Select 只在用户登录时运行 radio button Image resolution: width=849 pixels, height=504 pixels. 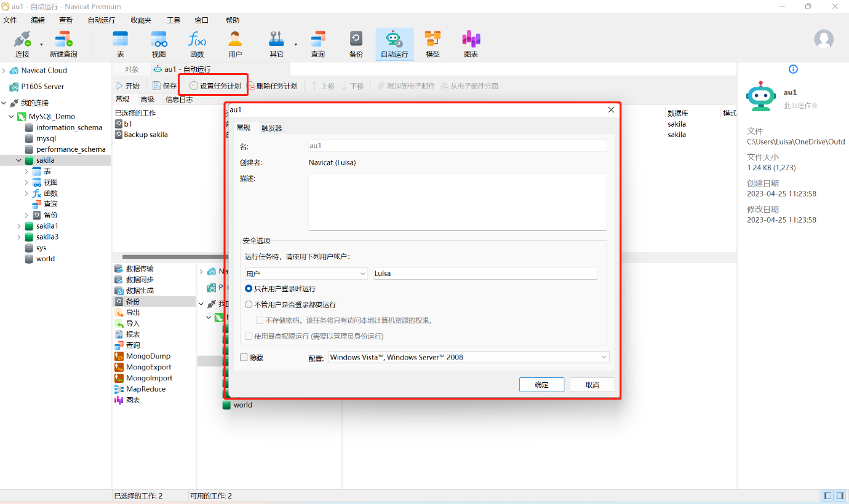coord(249,288)
